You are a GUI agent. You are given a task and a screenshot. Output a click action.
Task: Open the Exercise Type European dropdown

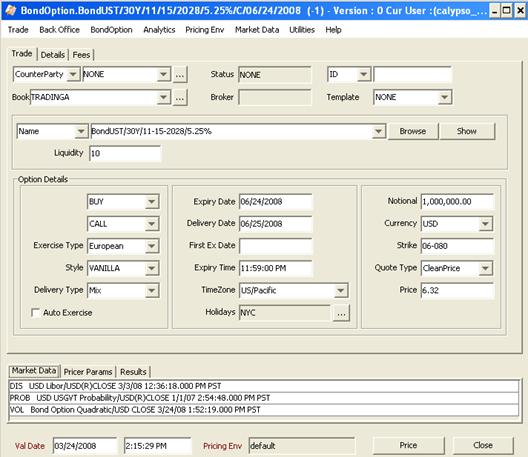click(152, 246)
